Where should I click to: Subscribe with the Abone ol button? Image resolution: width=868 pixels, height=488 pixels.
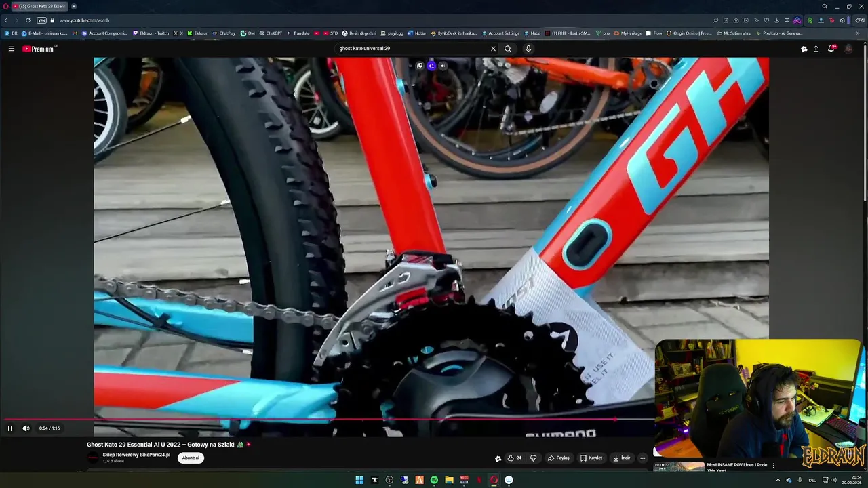(191, 457)
